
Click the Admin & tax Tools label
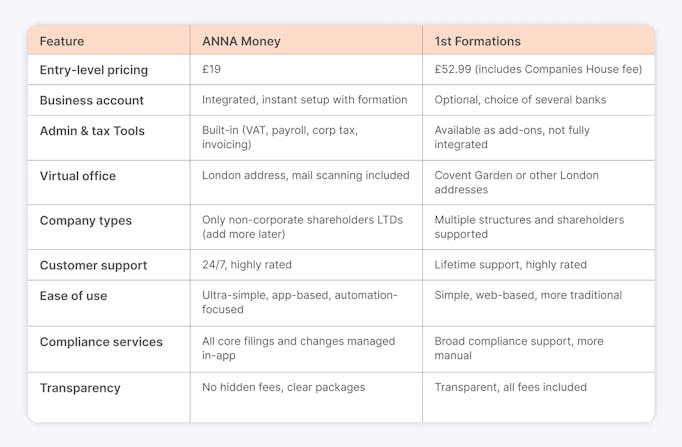click(92, 131)
